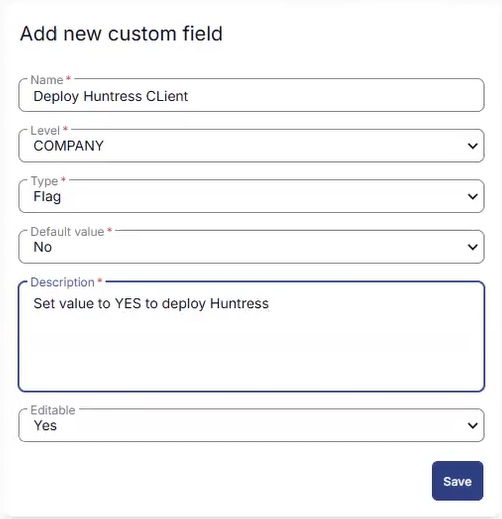Viewport: 502px width, 519px height.
Task: Click the chevron arrow in Default value field
Action: point(472,247)
